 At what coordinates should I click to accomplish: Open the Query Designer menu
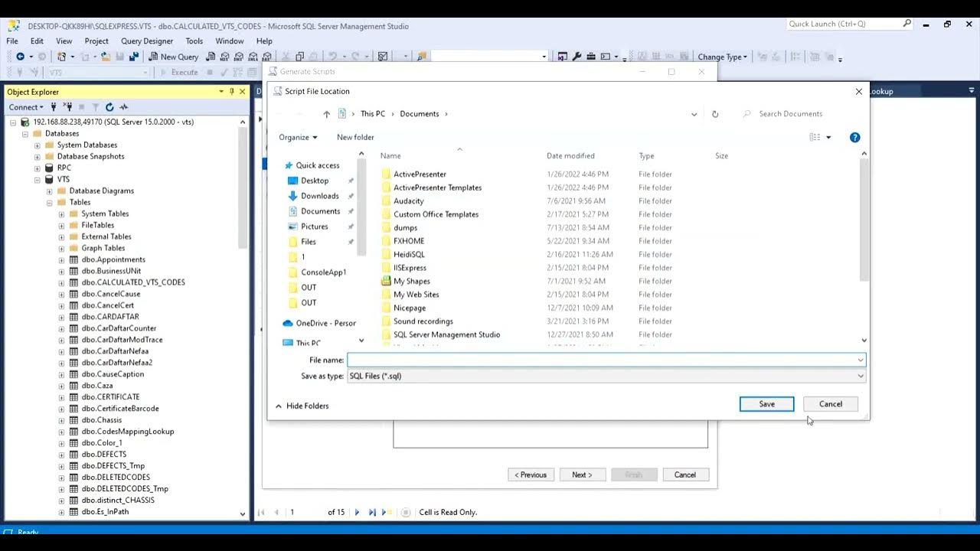[x=147, y=41]
